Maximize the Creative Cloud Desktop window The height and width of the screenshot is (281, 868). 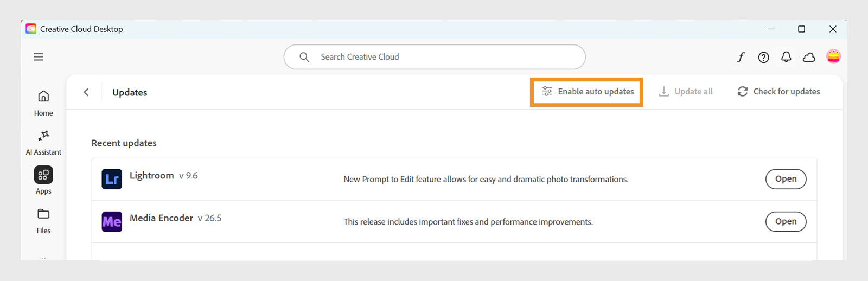click(801, 29)
